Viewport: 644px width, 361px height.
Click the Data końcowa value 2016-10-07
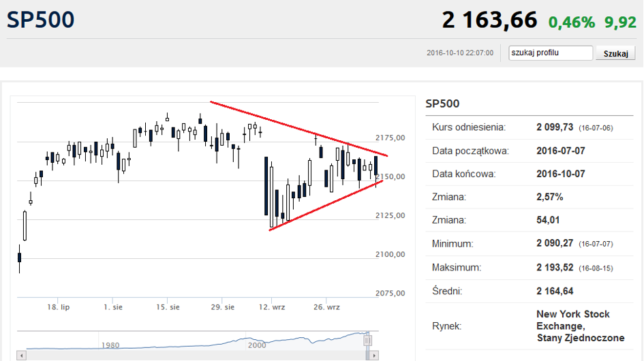(561, 174)
